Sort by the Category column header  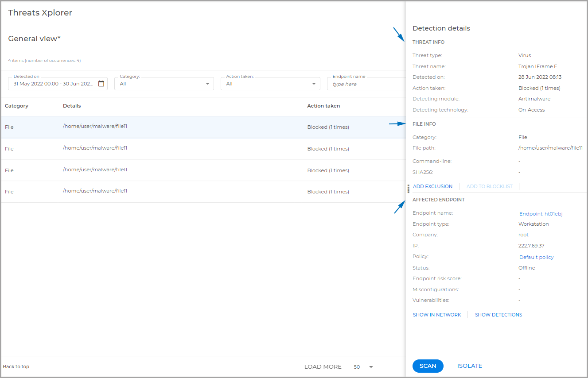(16, 106)
